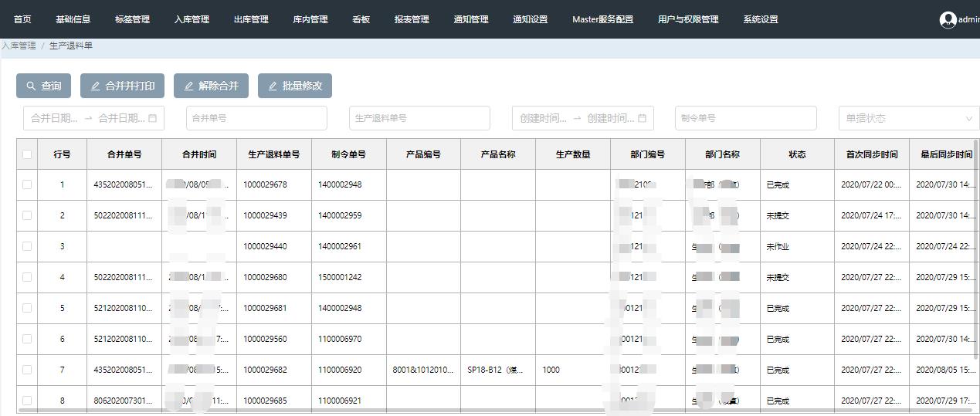
Task: Check the checkbox for row 1
Action: point(27,184)
